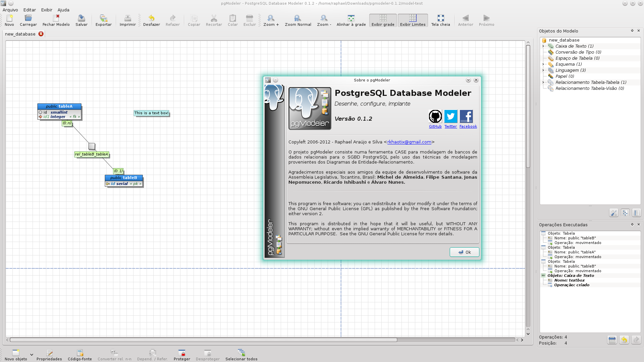Select the 'This is a text box!' object
The height and width of the screenshot is (362, 644).
[x=151, y=113]
